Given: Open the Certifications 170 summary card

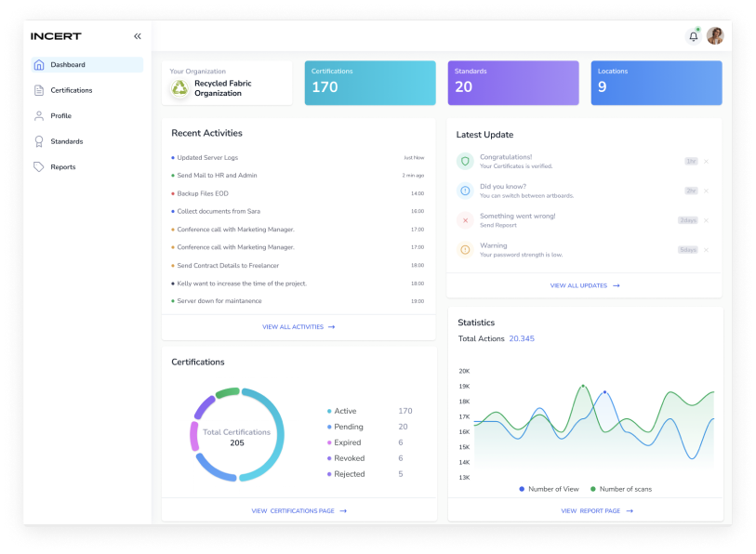Looking at the screenshot, I should (369, 83).
